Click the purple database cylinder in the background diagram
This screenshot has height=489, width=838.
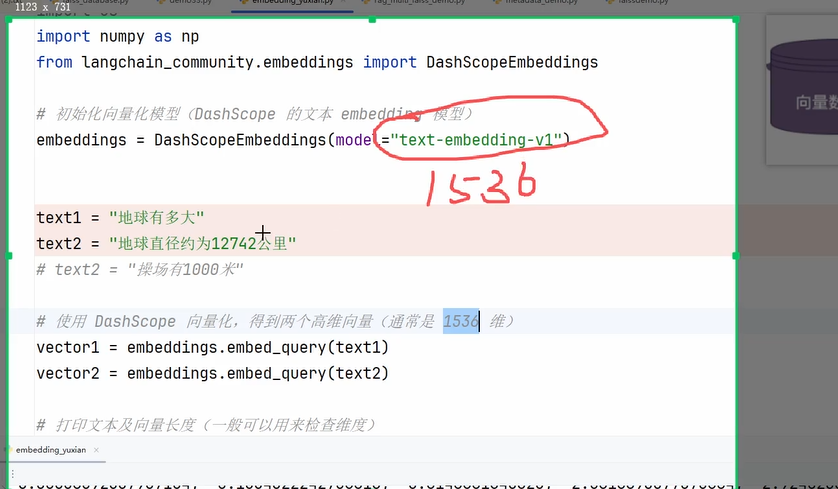(x=803, y=88)
